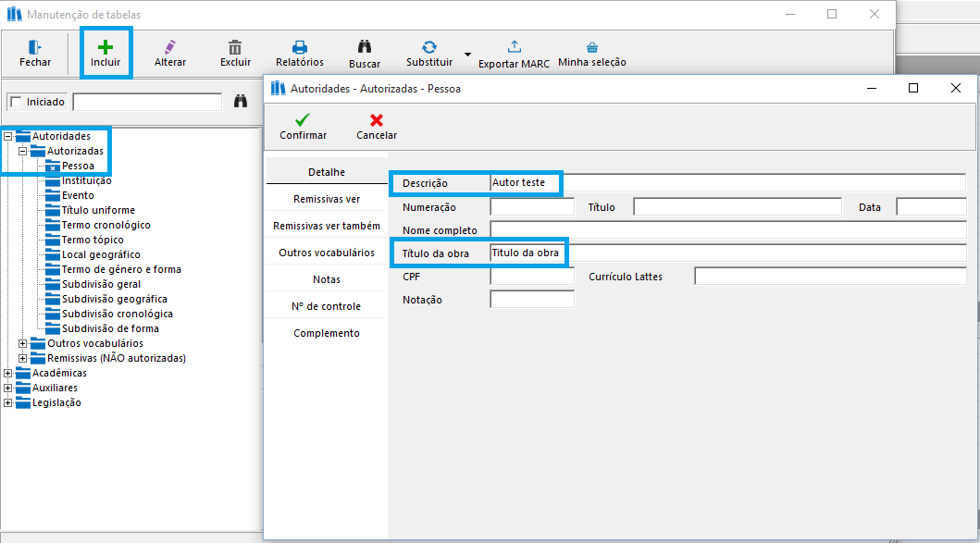Click the Descrição input field
The height and width of the screenshot is (543, 980).
click(x=728, y=182)
